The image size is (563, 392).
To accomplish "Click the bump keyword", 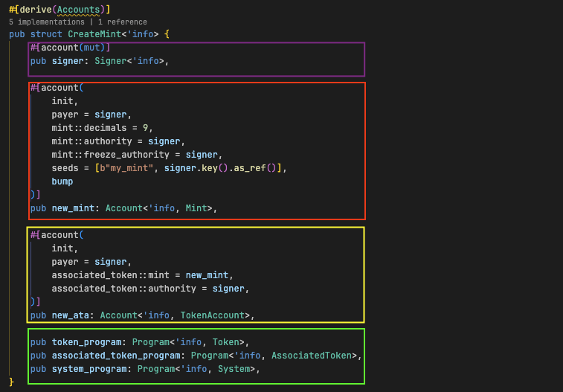I will pyautogui.click(x=62, y=181).
